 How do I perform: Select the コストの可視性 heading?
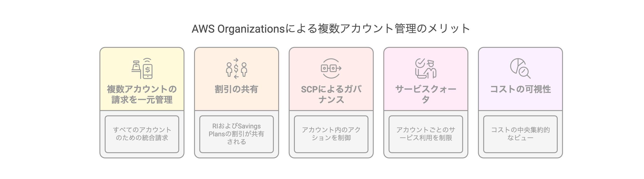(520, 89)
